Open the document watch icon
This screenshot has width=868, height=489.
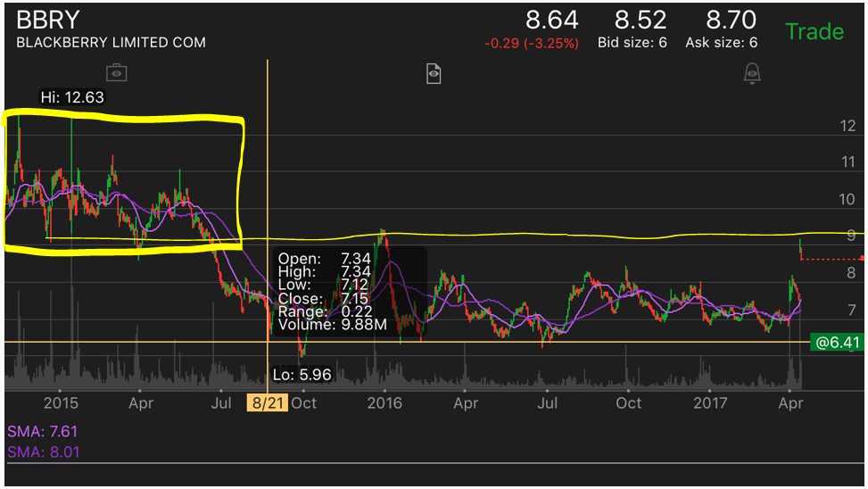[x=434, y=73]
